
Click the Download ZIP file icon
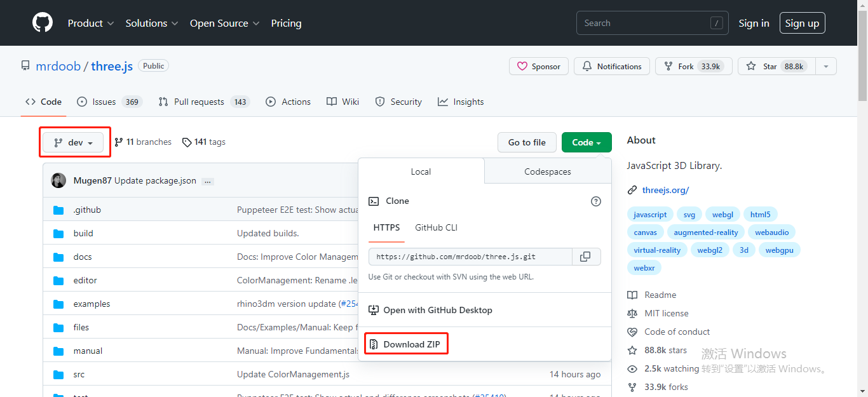coord(374,344)
